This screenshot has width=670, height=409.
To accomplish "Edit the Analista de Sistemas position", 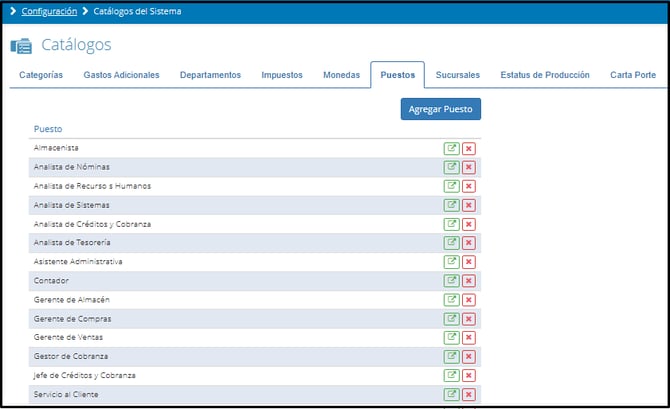I will (451, 205).
